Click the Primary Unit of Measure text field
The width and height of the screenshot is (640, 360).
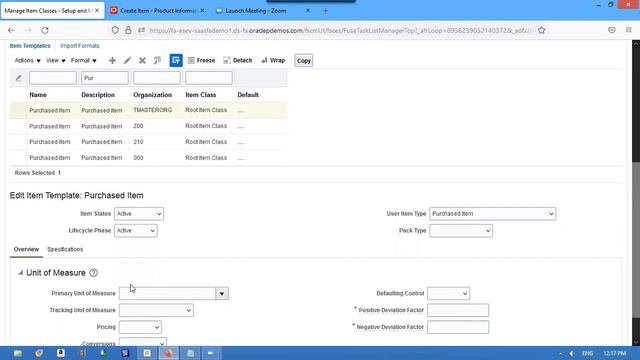click(167, 293)
